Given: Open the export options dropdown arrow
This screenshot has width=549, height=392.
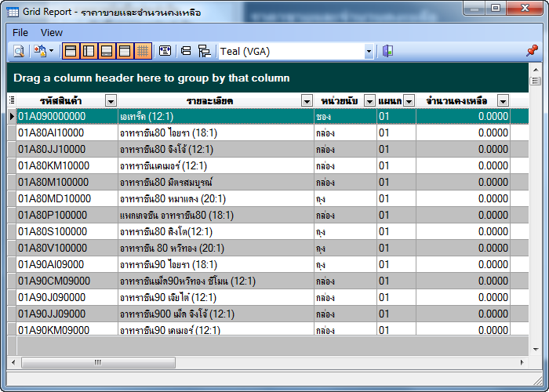Looking at the screenshot, I should click(52, 51).
